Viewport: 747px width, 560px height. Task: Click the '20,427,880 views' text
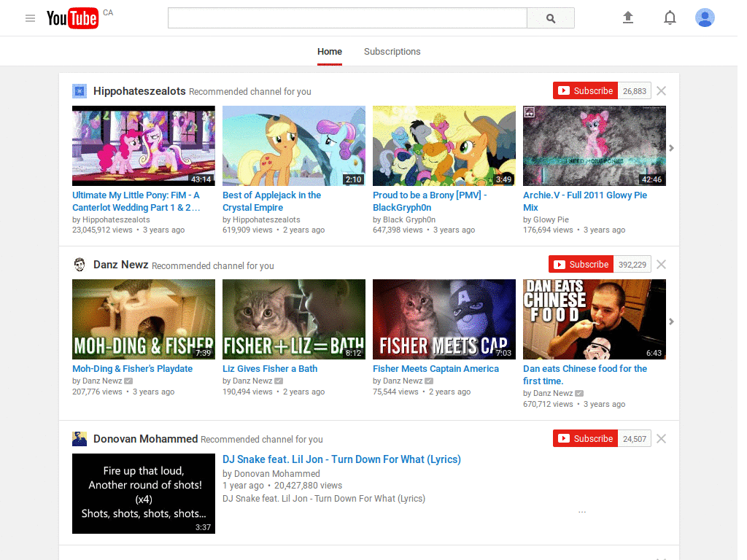[309, 486]
